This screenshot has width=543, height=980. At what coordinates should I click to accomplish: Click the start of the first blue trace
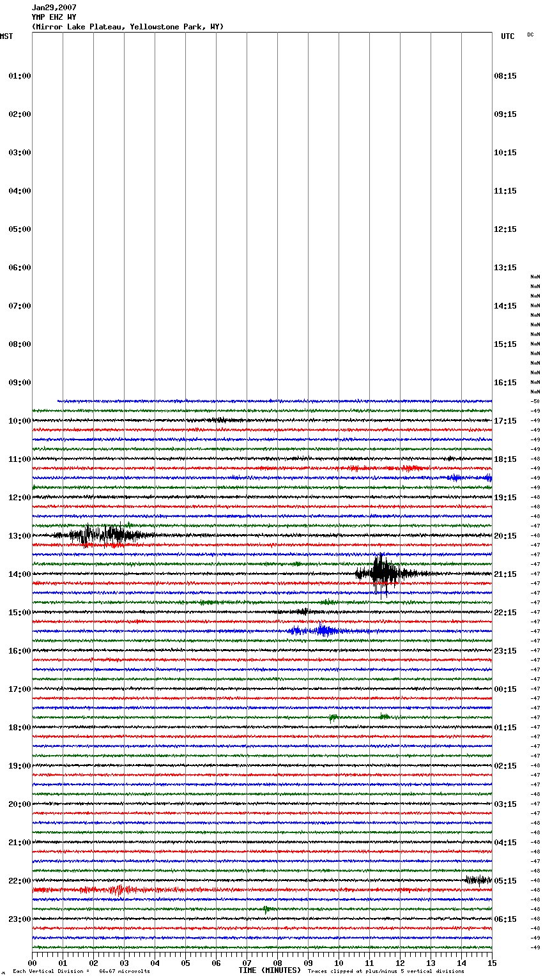click(x=59, y=401)
